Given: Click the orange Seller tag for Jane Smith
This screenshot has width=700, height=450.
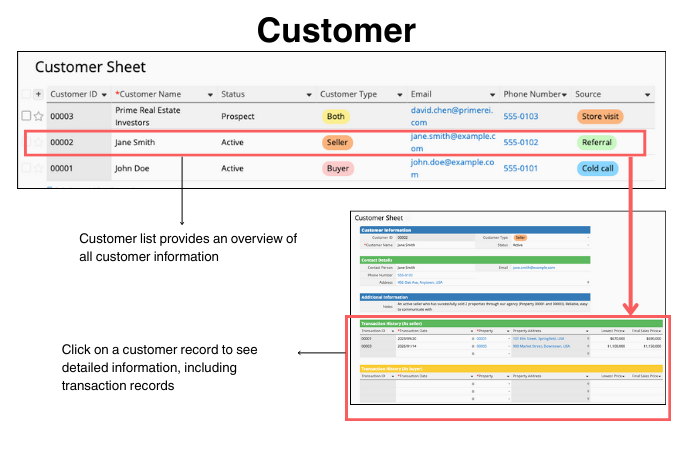Looking at the screenshot, I should point(337,142).
